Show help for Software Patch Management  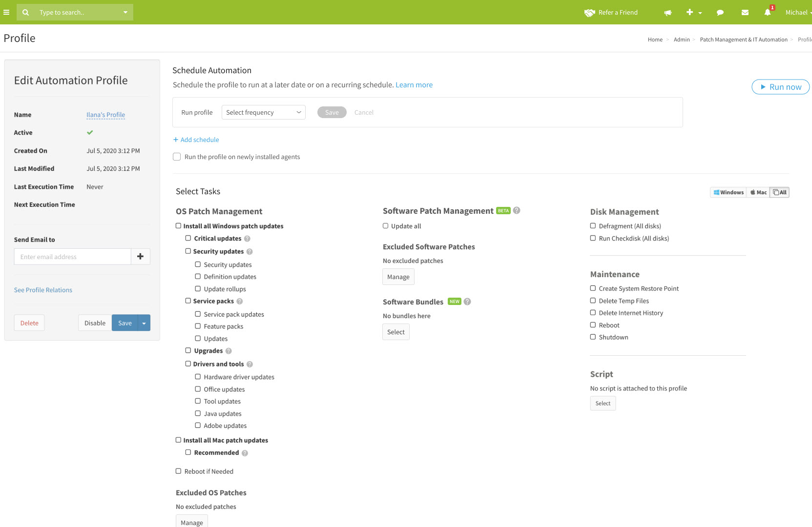tap(517, 210)
